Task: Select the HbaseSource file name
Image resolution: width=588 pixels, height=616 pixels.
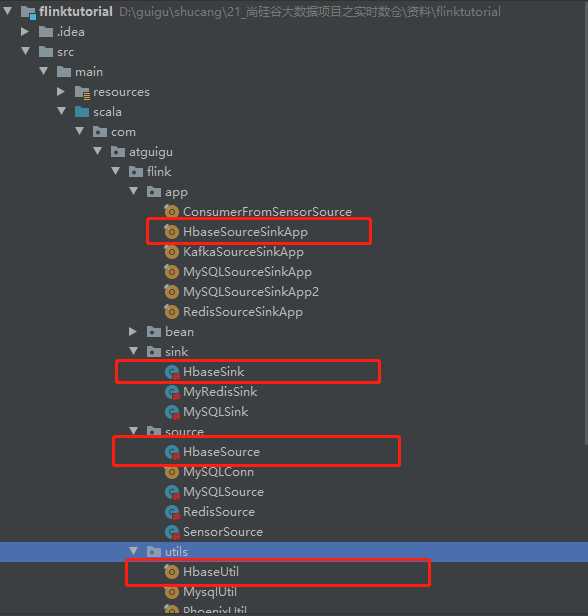Action: point(222,452)
